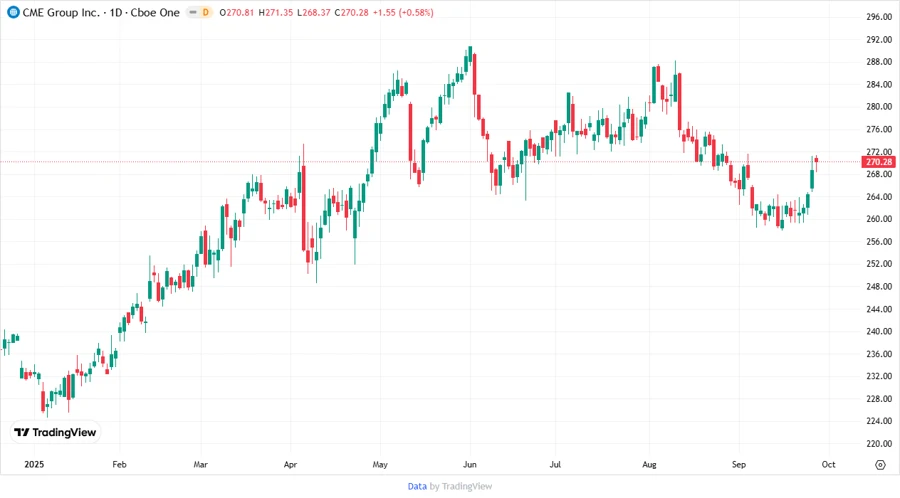Click the open value O270.81
Image resolution: width=900 pixels, height=498 pixels.
[x=236, y=12]
